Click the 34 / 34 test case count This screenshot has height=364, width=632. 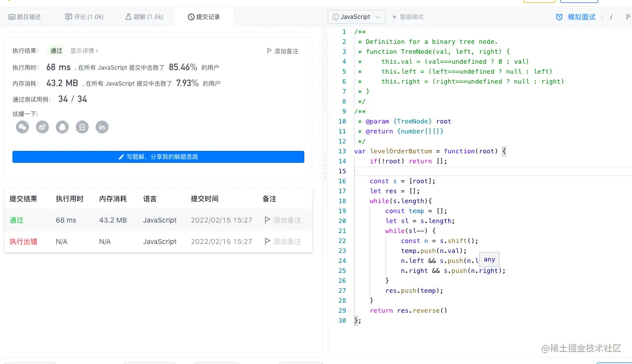click(73, 99)
